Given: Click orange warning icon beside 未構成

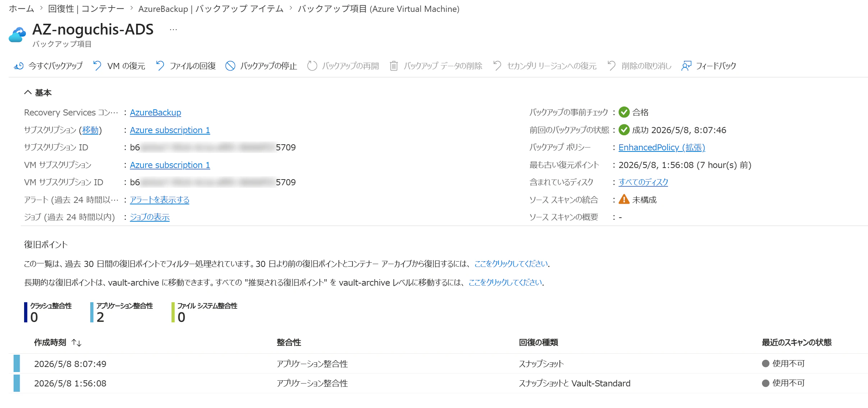Looking at the screenshot, I should pos(624,199).
